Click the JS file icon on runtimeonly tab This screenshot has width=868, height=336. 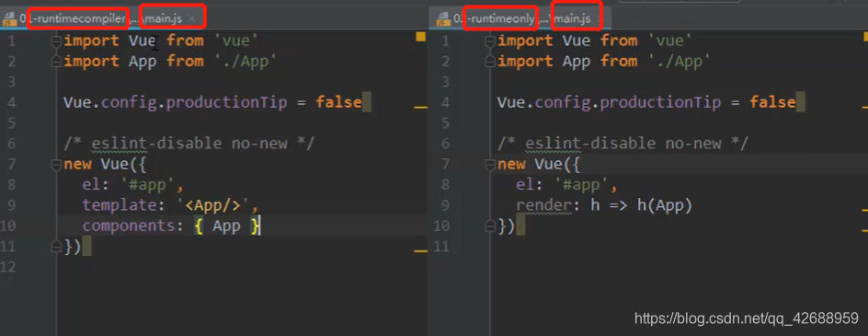tap(442, 19)
